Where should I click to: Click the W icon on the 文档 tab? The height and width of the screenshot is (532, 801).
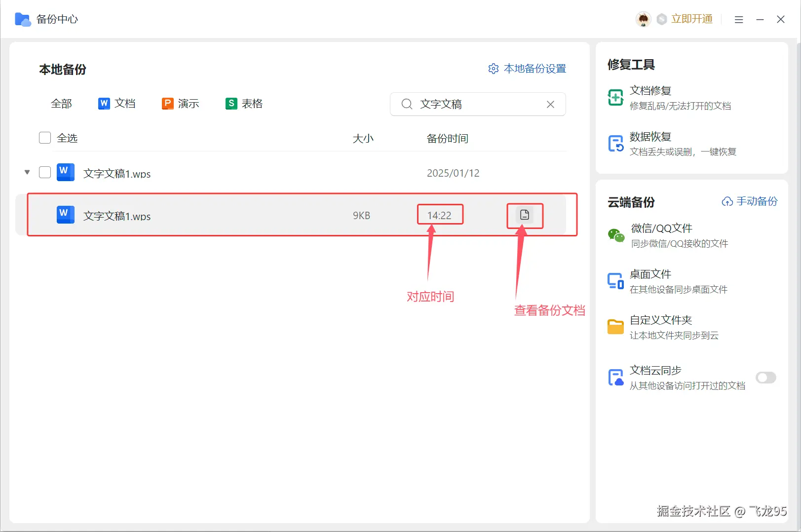pyautogui.click(x=104, y=104)
